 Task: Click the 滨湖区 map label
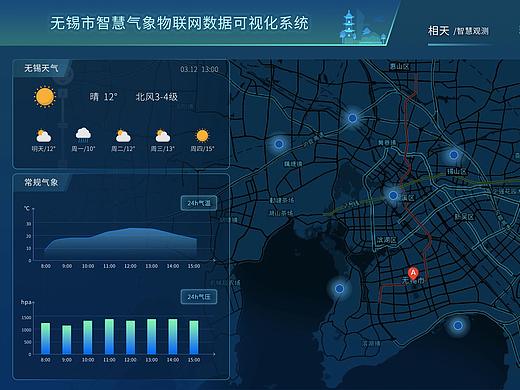(387, 240)
